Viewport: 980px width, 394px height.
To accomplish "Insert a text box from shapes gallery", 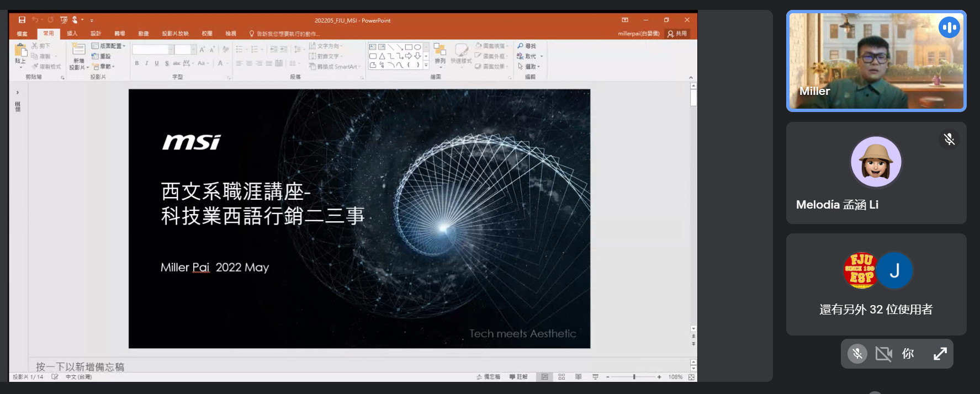I will click(x=373, y=47).
